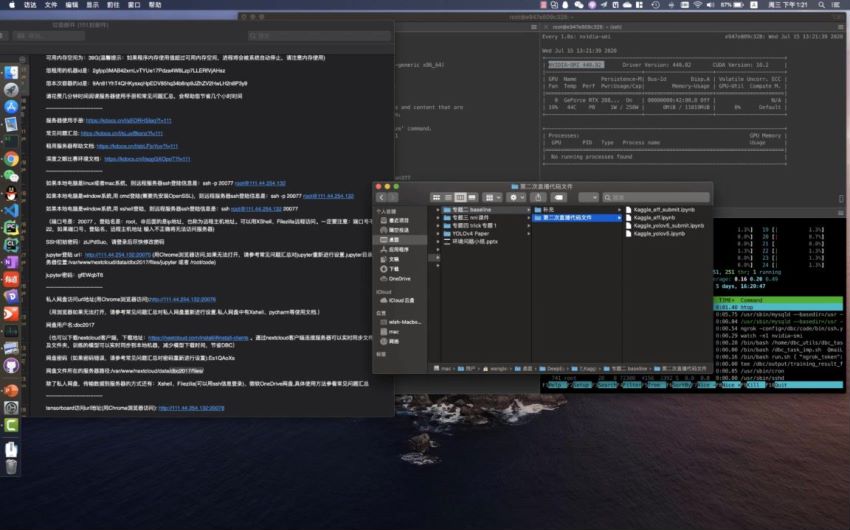The image size is (850, 530).
Task: Expand the 专题三 folder arrow
Action: (529, 218)
